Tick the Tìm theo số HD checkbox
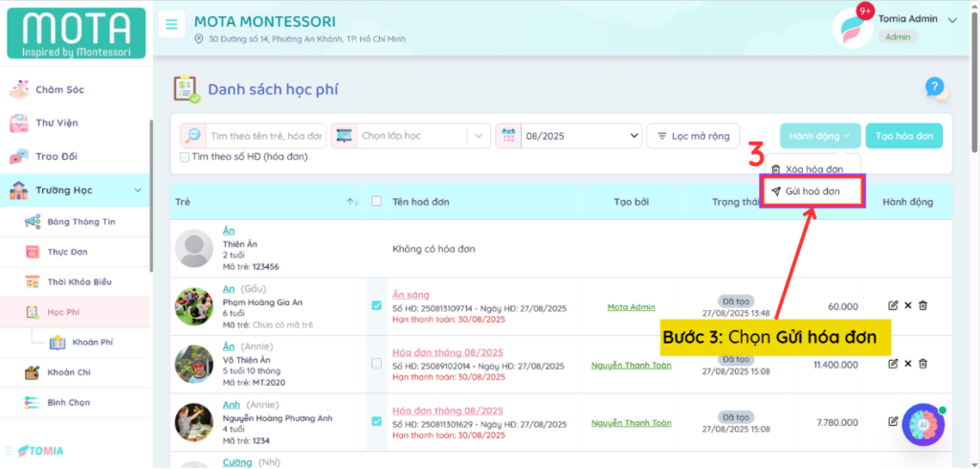 tap(185, 156)
